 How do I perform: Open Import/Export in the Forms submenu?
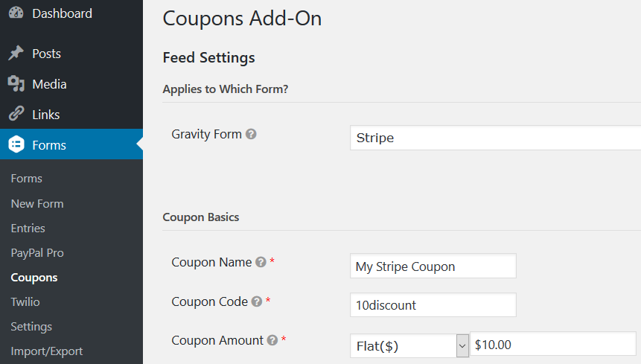(47, 351)
